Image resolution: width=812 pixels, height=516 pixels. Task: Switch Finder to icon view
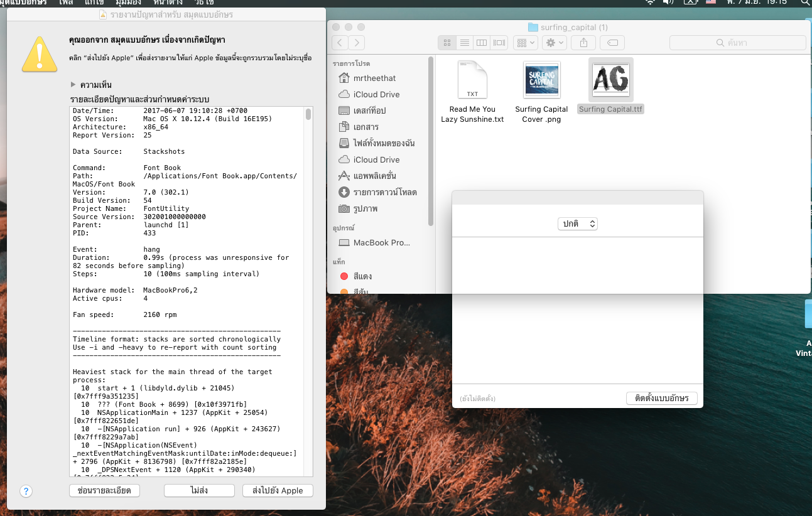pos(447,43)
